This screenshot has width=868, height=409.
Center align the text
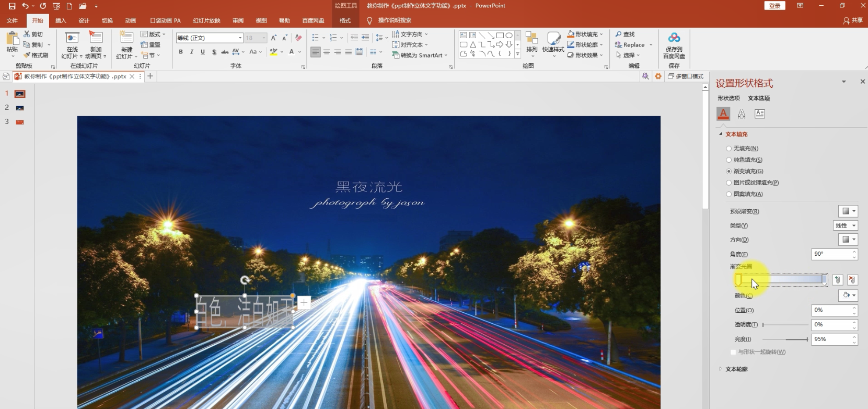pos(327,52)
